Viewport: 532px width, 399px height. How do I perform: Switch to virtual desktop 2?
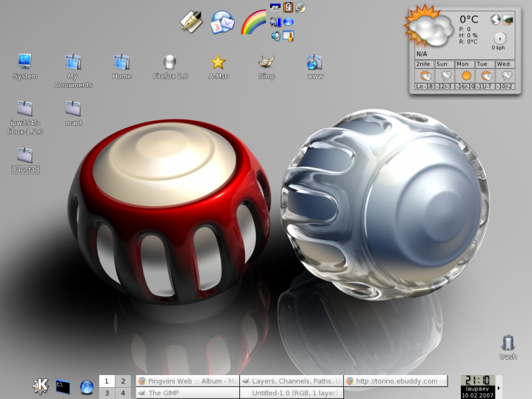click(123, 381)
